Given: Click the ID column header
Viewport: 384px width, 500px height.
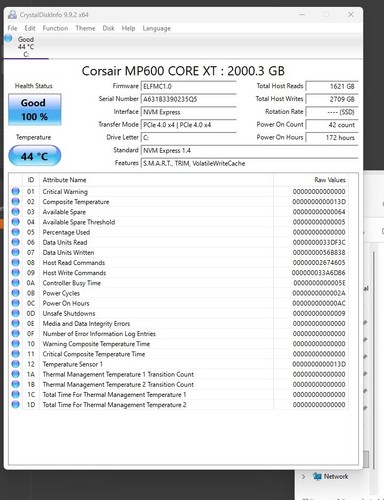Looking at the screenshot, I should click(31, 180).
